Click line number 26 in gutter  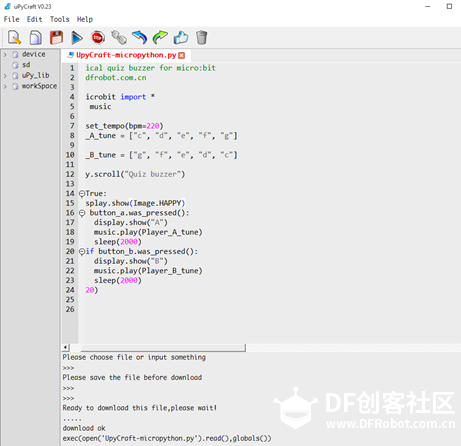(x=70, y=309)
